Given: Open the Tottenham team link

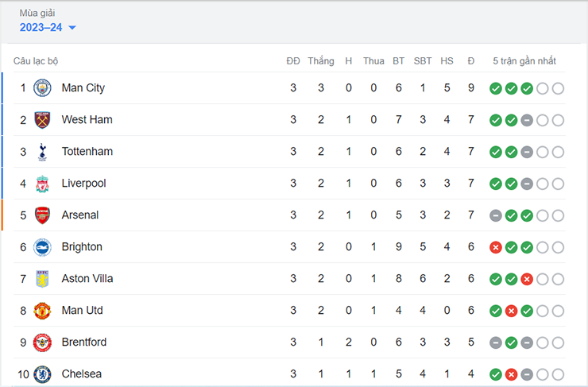Looking at the screenshot, I should click(x=87, y=152).
